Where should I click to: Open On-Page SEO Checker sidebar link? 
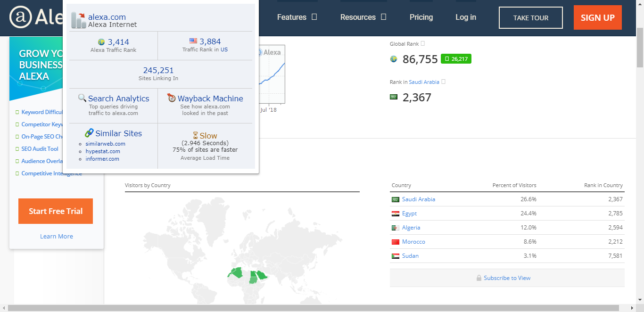click(x=42, y=137)
